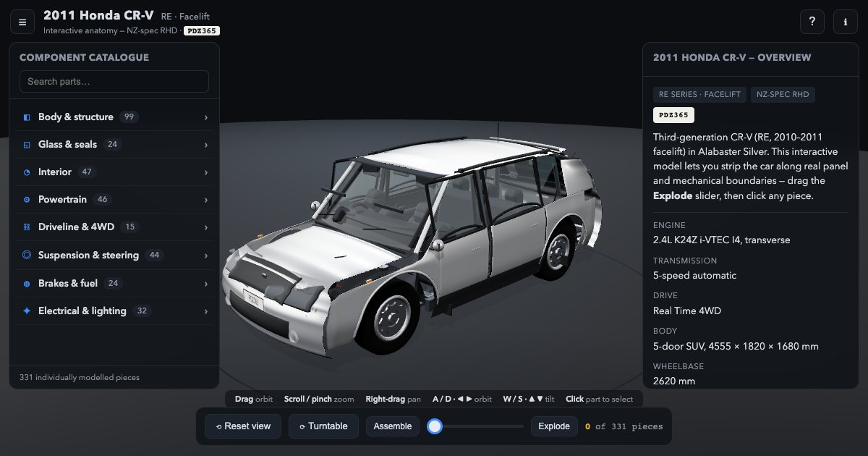Image resolution: width=868 pixels, height=456 pixels.
Task: Click the 'COMPONENT CATALOGUE' panel heading
Action: [x=84, y=57]
